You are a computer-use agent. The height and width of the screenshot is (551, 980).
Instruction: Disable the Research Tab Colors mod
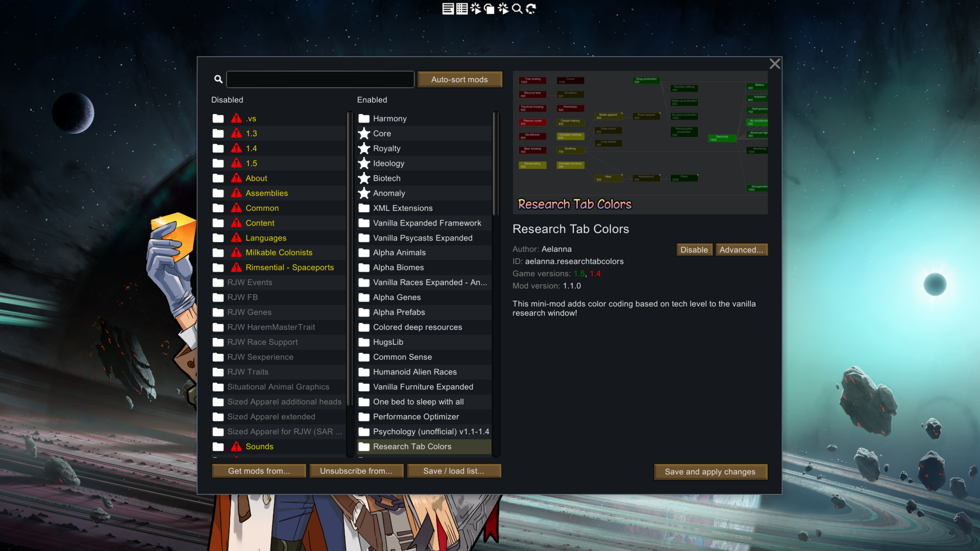coord(694,249)
